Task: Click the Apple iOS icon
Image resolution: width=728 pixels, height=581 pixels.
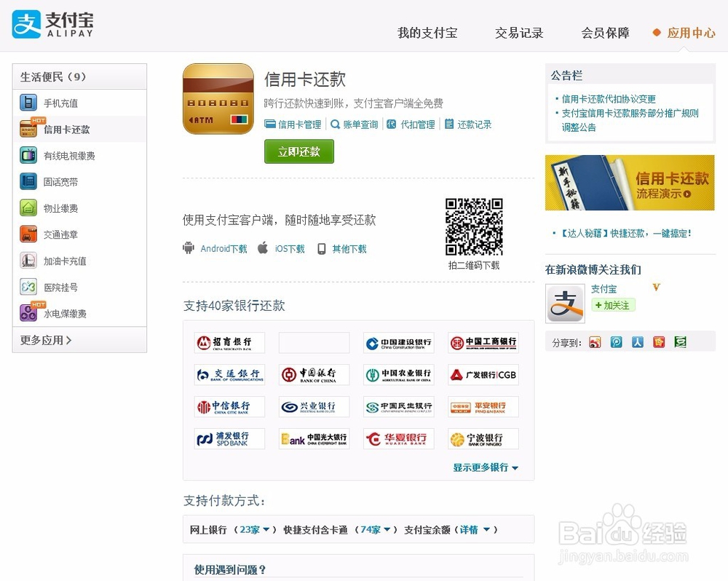Action: [263, 248]
